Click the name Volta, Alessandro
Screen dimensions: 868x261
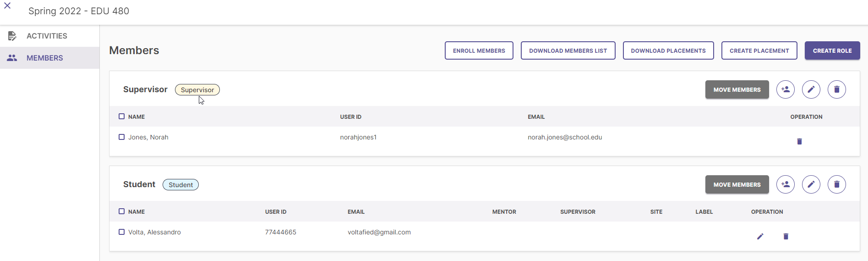(154, 232)
